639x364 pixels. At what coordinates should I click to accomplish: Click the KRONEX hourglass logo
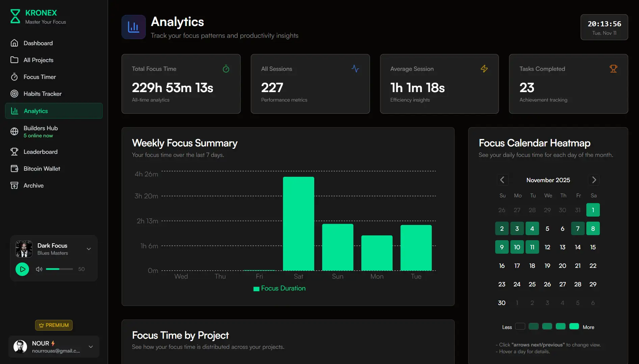[x=15, y=16]
